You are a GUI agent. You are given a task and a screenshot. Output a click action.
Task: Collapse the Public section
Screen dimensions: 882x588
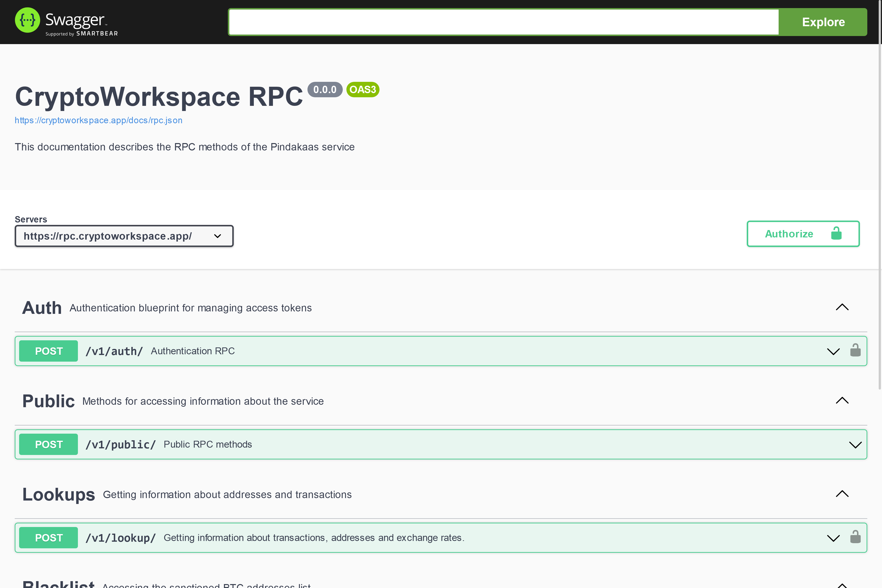tap(842, 401)
